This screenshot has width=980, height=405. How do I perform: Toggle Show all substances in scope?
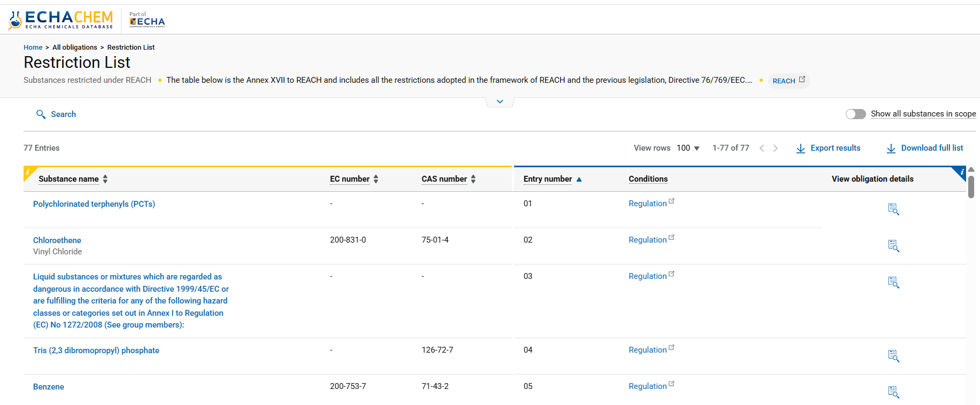coord(855,114)
